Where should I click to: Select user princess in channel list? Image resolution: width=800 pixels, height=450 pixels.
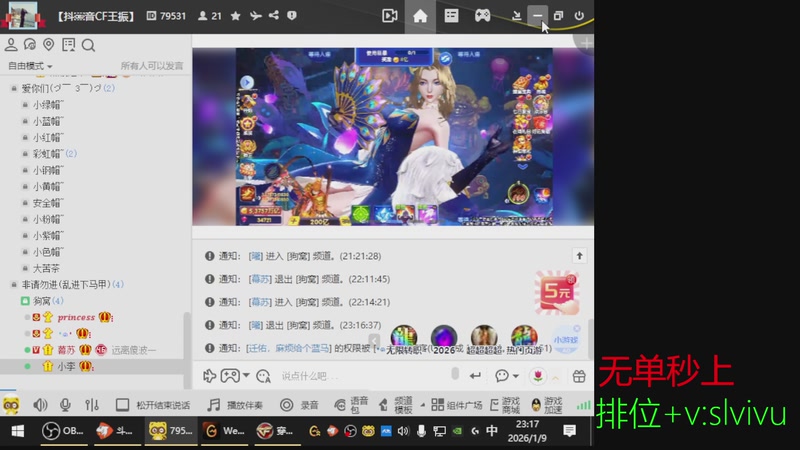click(76, 317)
